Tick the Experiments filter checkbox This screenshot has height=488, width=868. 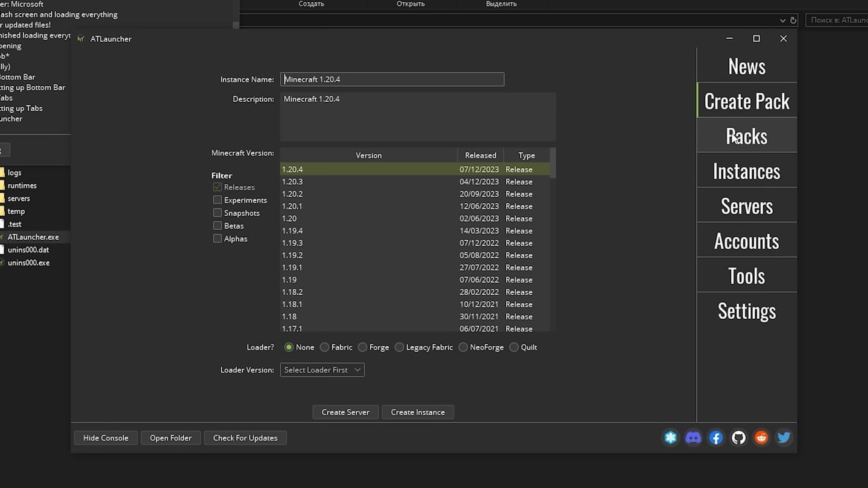pyautogui.click(x=218, y=200)
